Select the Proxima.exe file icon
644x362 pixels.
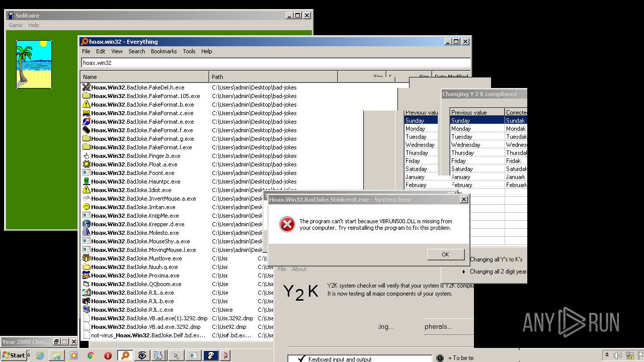point(87,276)
